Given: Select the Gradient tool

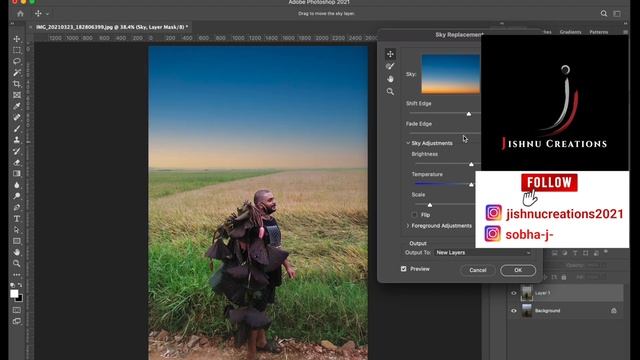Looking at the screenshot, I should pos(17,173).
